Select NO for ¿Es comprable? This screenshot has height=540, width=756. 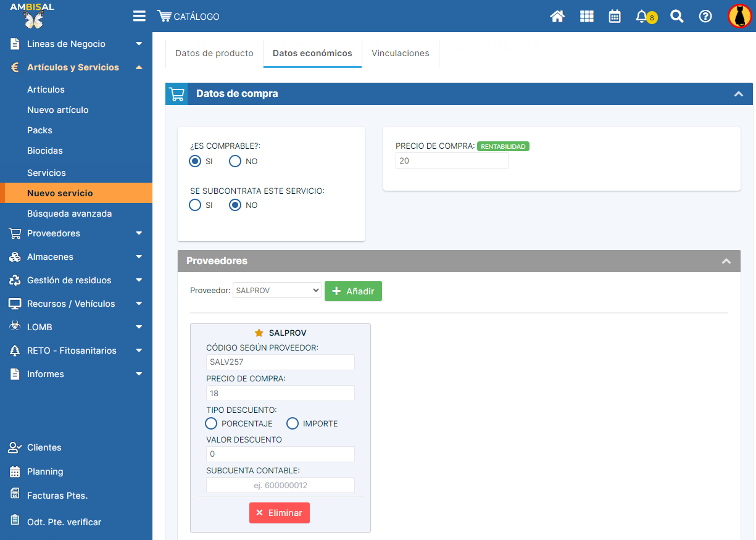pos(235,161)
